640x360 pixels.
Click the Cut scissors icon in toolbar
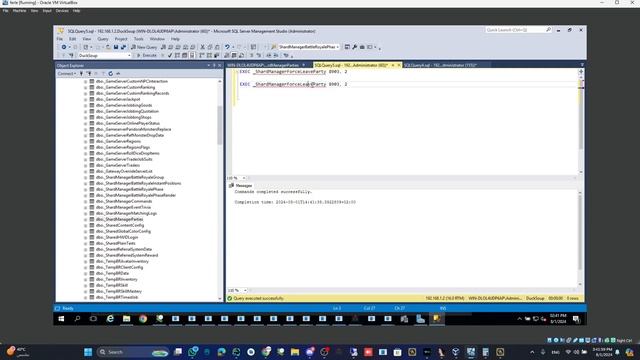coord(202,47)
